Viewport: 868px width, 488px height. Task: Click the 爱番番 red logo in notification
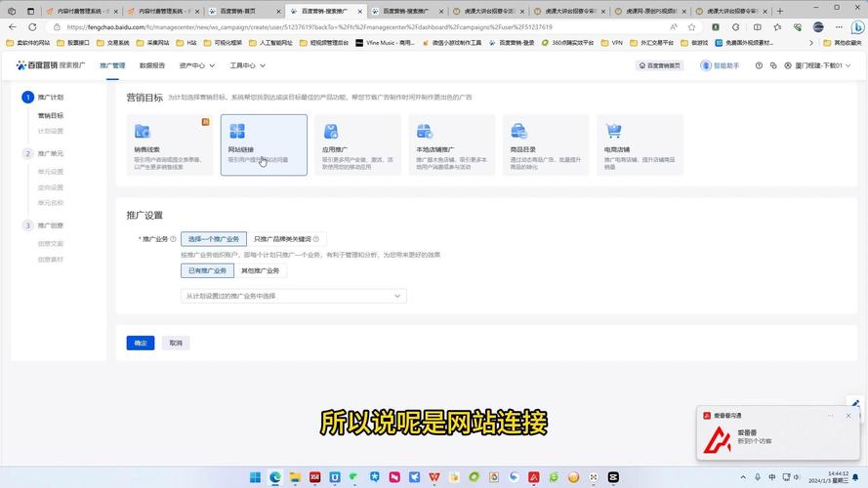[x=717, y=440]
